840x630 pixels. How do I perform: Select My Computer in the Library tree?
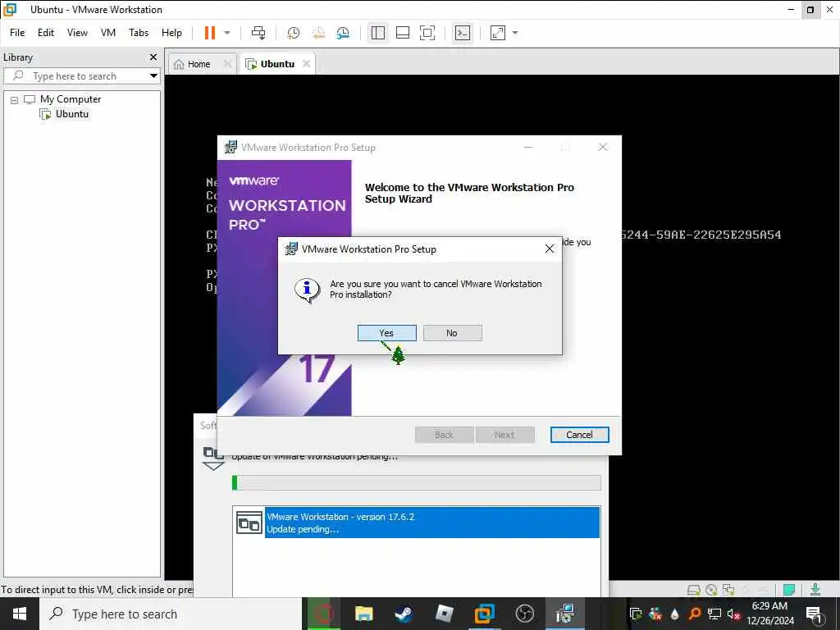[x=71, y=99]
